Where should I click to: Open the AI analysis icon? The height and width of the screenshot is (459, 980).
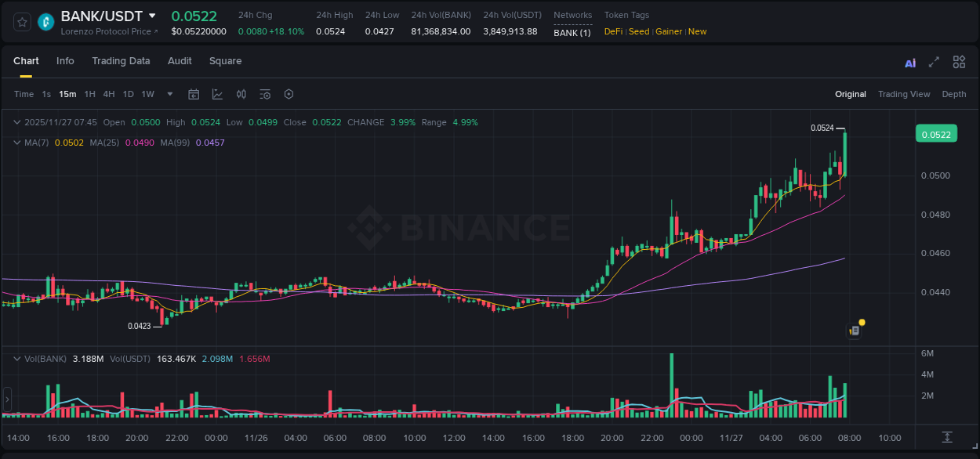point(909,61)
